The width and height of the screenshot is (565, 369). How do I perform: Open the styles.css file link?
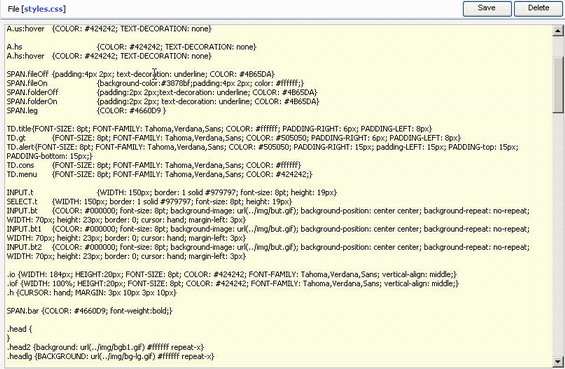tap(44, 9)
